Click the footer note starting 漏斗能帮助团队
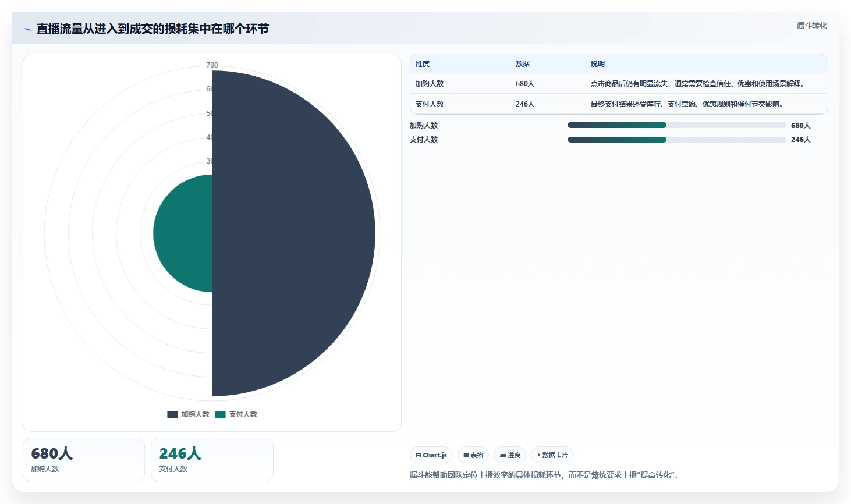851x504 pixels. [545, 475]
